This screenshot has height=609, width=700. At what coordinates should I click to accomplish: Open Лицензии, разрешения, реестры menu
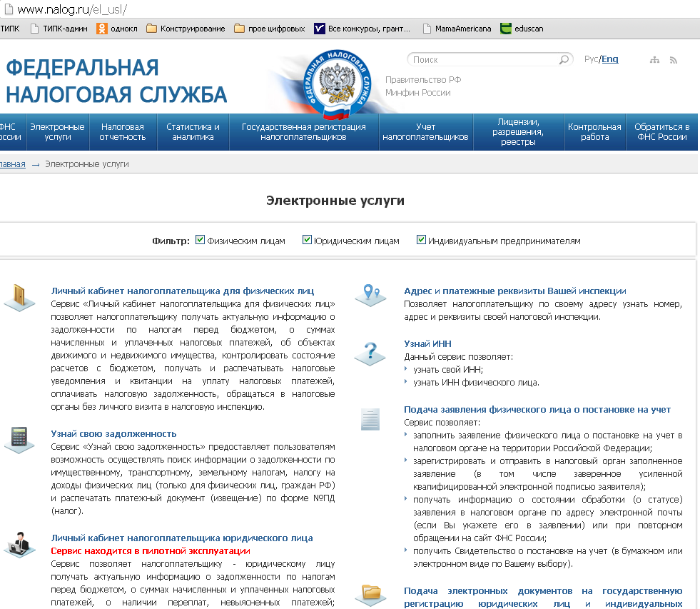[518, 131]
